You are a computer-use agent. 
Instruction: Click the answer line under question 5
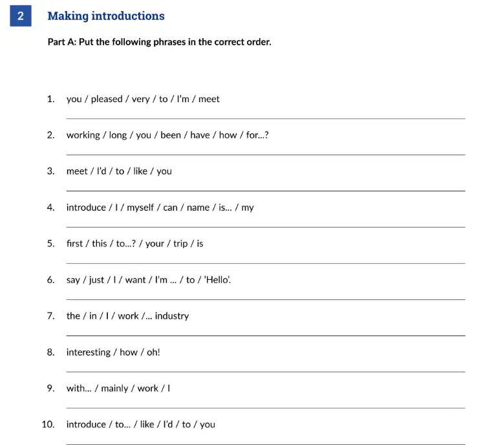click(x=266, y=263)
